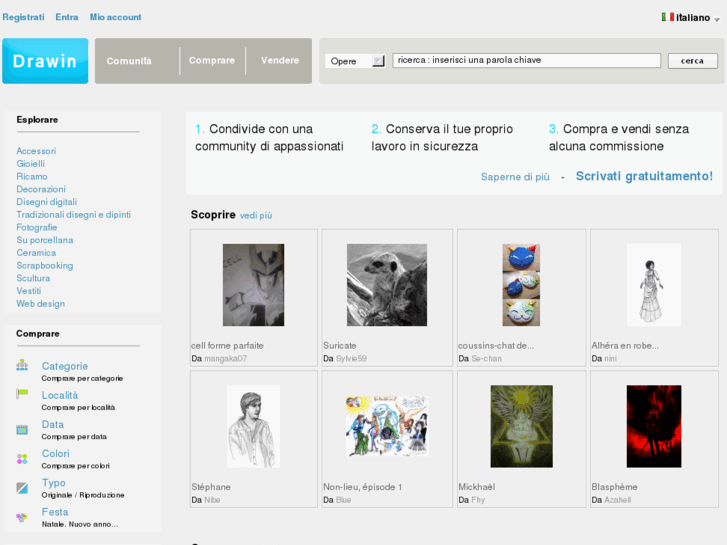Open the Decorazioni category
727x545 pixels.
point(41,189)
